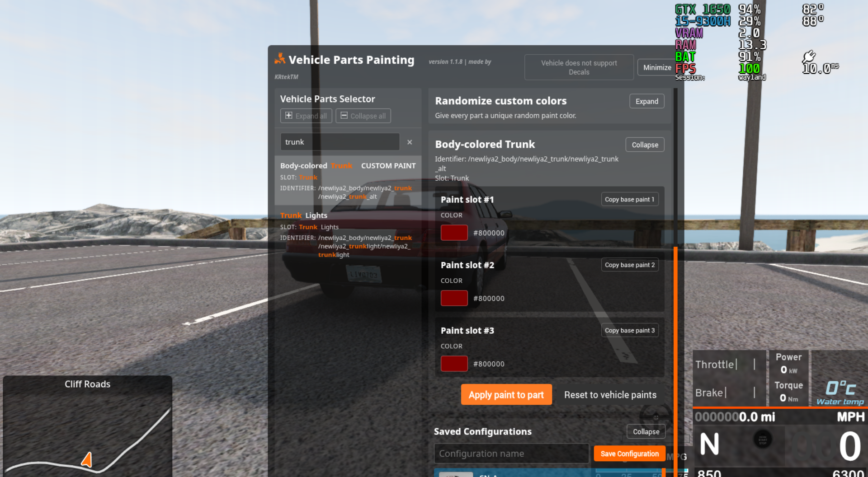The height and width of the screenshot is (477, 868).
Task: Click Copy base paint 2
Action: [x=629, y=265]
